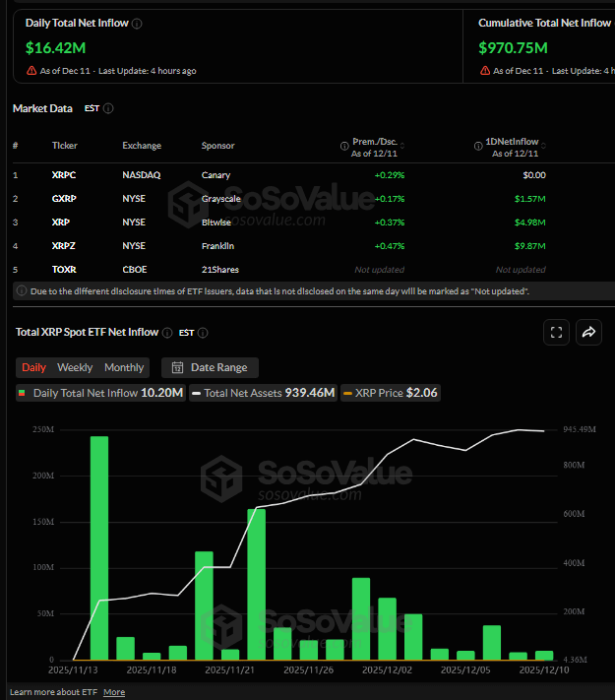Toggle Total Net Assets line visibility
This screenshot has width=615, height=700.
[x=266, y=393]
